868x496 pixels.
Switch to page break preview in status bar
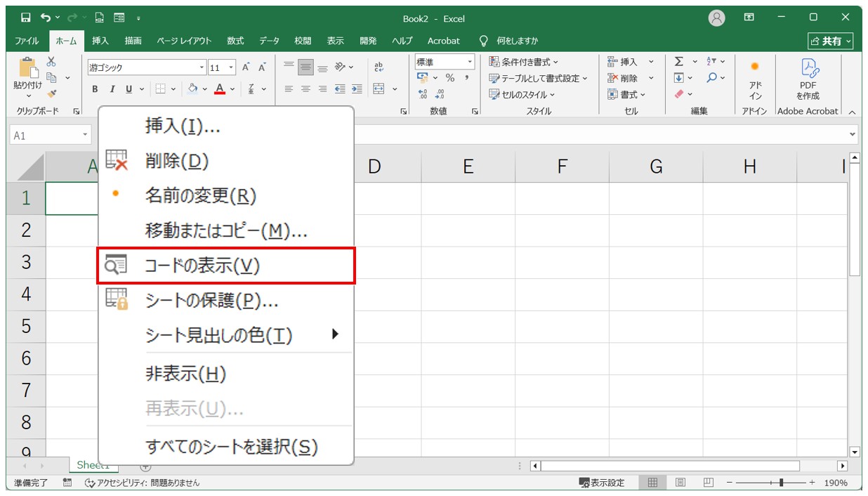(708, 483)
